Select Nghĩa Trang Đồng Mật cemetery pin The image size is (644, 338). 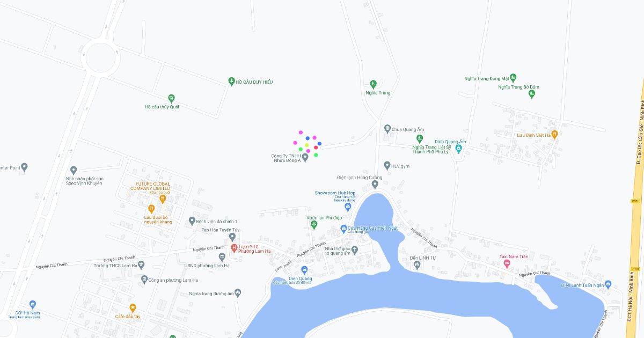513,78
